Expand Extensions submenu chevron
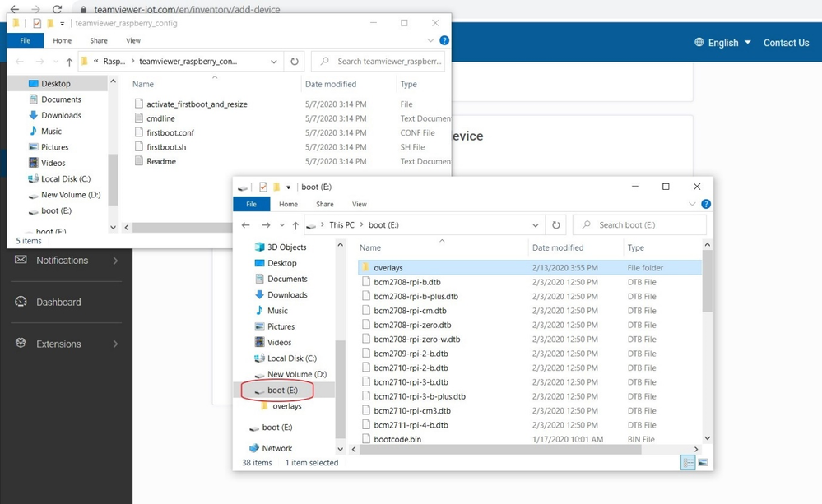Image resolution: width=822 pixels, height=504 pixels. click(115, 344)
